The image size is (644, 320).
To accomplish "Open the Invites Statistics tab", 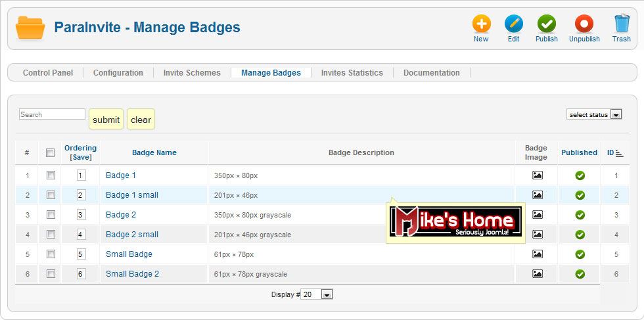I will click(352, 73).
